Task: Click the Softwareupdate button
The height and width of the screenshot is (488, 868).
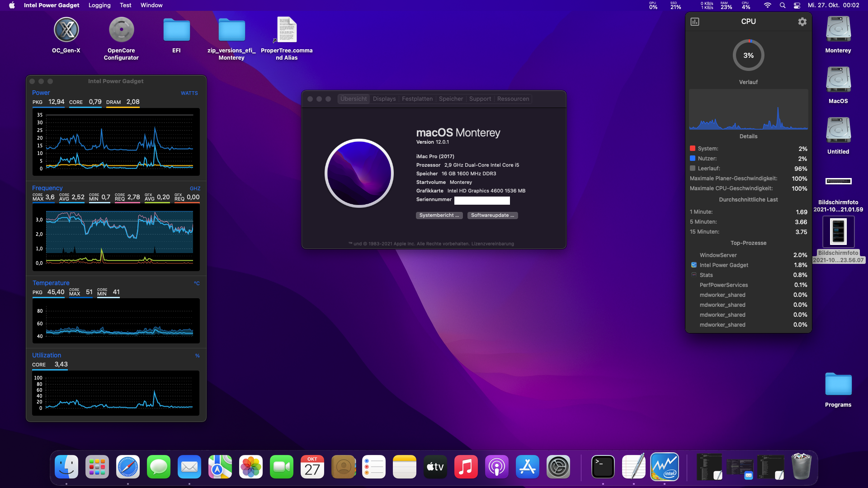Action: (492, 216)
